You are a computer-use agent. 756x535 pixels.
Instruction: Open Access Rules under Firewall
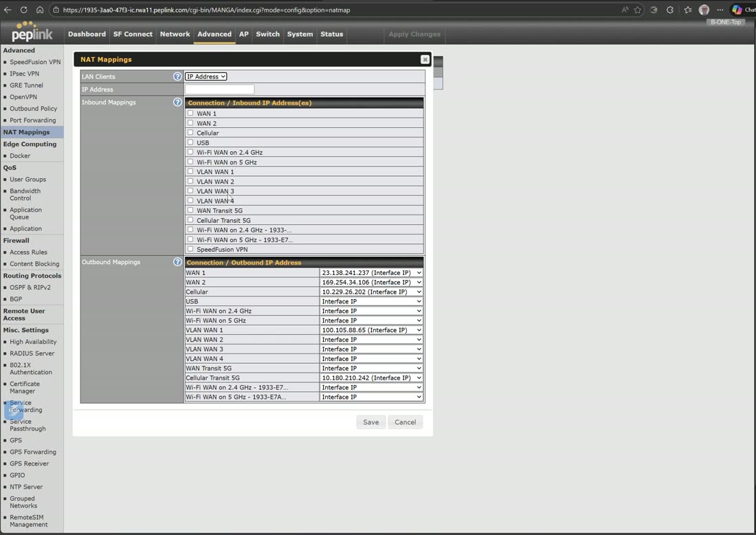(x=28, y=252)
